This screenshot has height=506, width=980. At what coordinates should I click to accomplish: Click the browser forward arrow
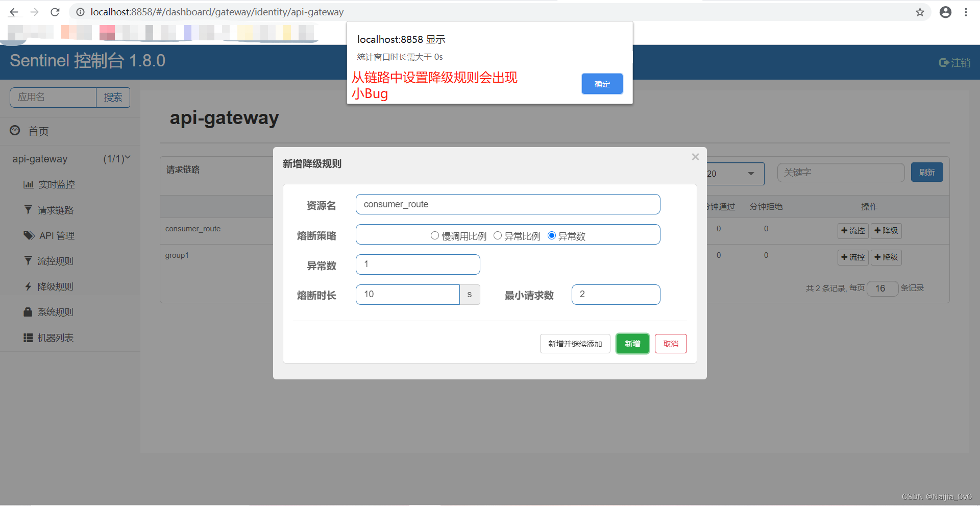(34, 12)
